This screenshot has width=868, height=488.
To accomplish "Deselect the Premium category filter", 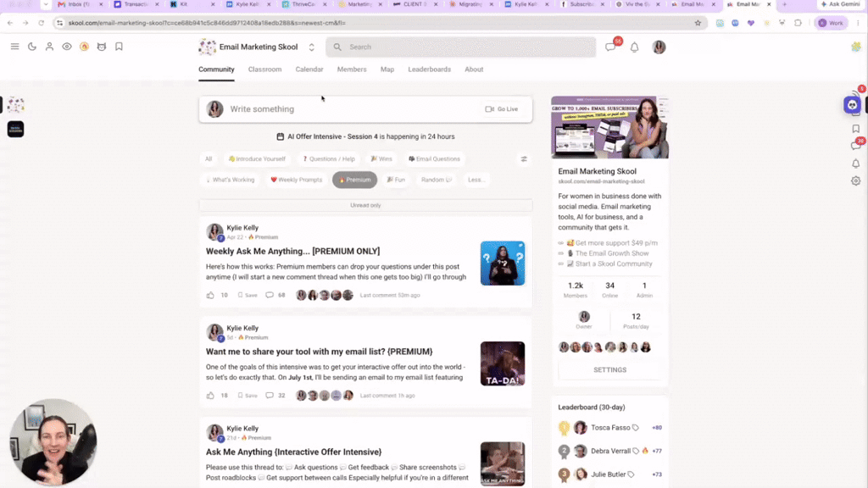I will click(355, 180).
